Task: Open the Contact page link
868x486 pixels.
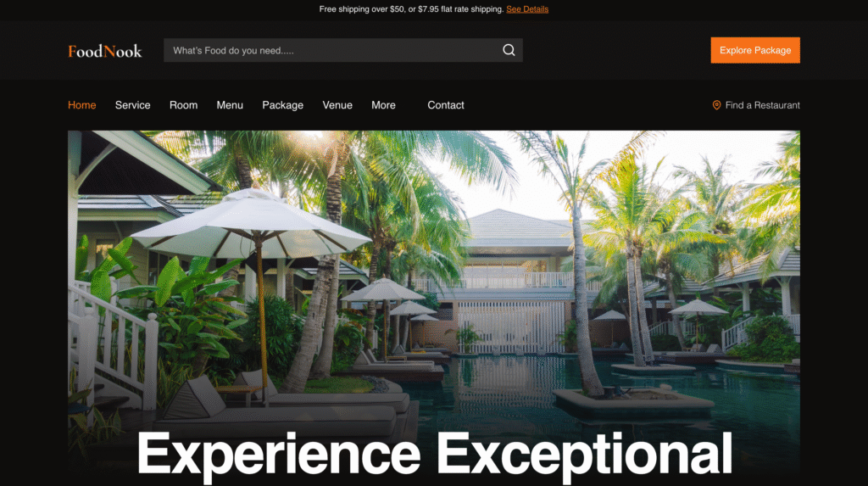Action: 446,105
